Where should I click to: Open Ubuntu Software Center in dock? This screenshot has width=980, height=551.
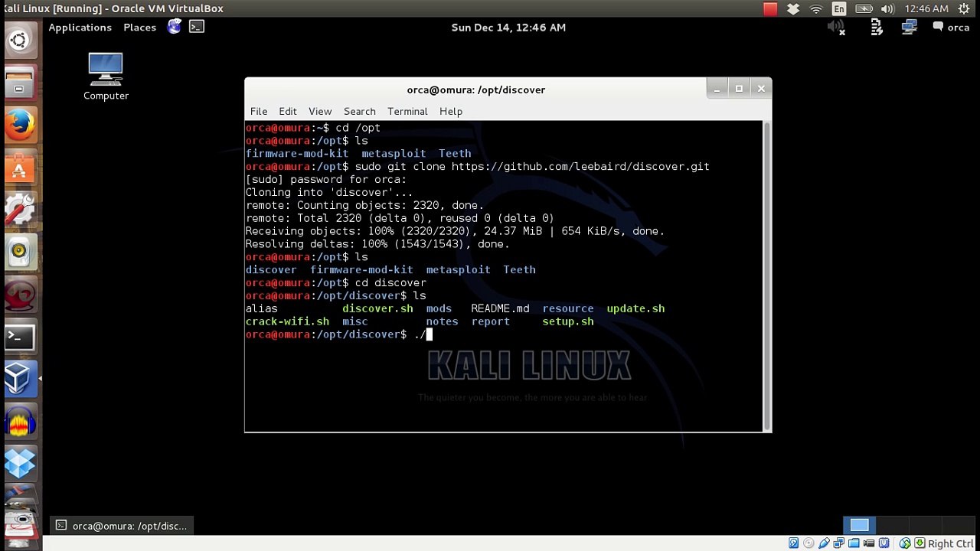click(x=19, y=167)
